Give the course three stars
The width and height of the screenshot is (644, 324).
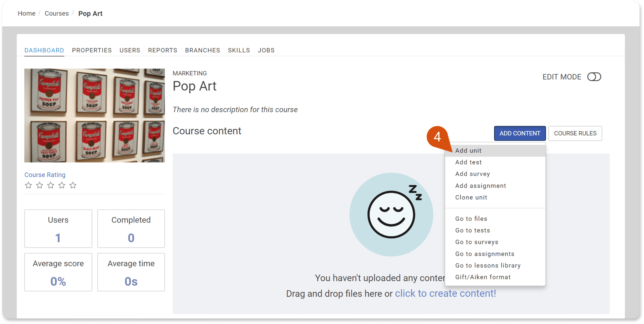tap(51, 185)
